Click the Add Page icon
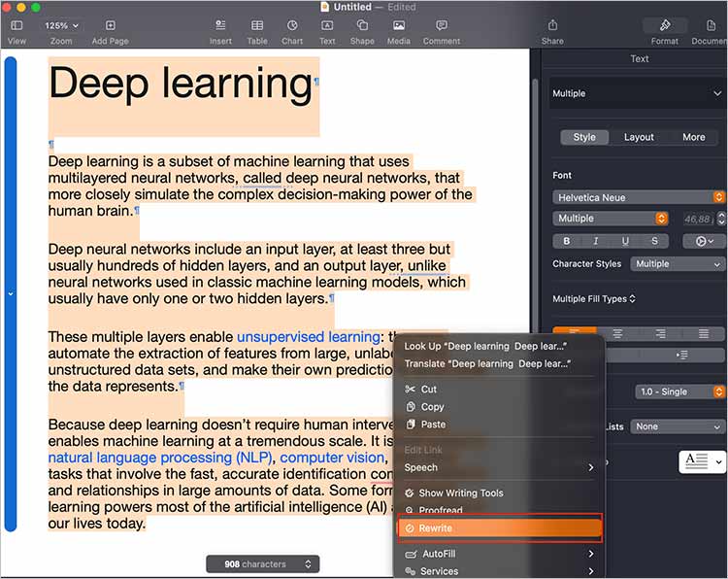Image resolution: width=728 pixels, height=579 pixels. coord(110,25)
